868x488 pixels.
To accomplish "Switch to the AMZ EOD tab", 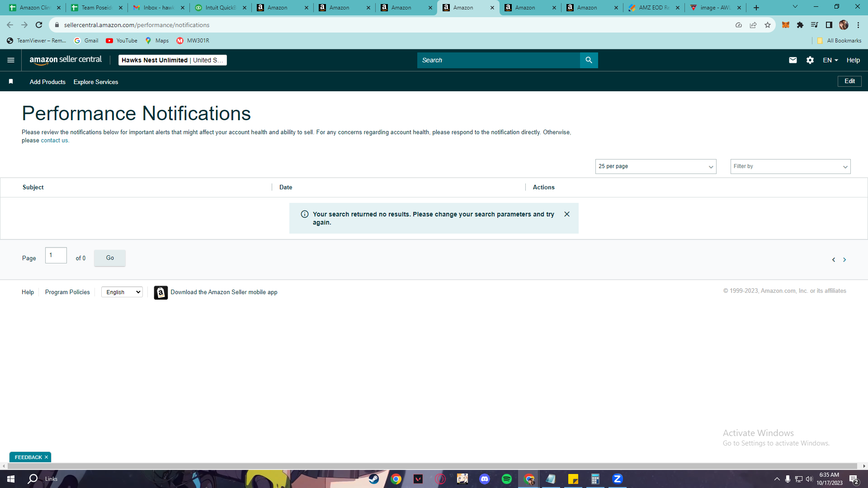I will [x=654, y=8].
